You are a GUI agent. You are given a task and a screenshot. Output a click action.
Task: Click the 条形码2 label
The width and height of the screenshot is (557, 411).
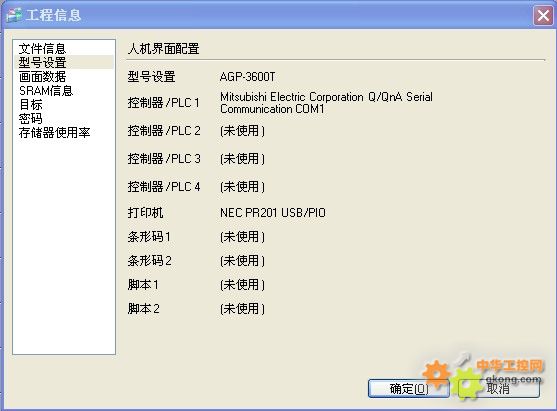tap(149, 261)
